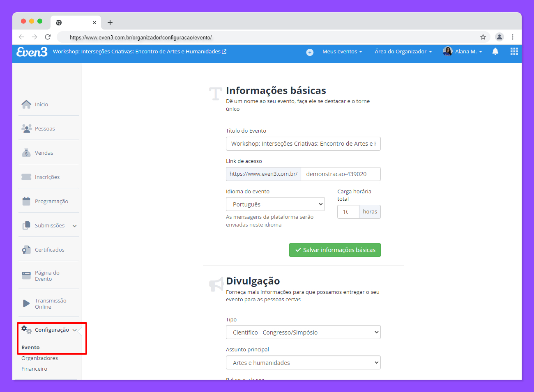The image size is (534, 392).
Task: Go to Início in sidebar
Action: click(x=41, y=105)
